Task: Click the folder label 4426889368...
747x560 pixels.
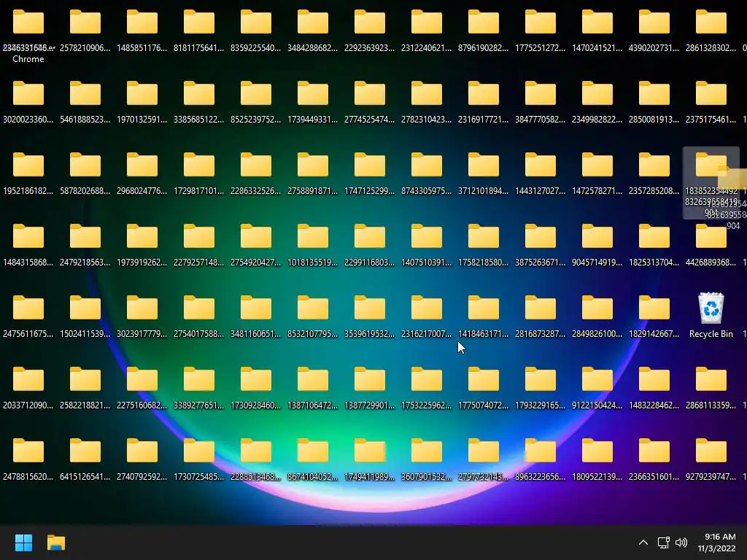Action: coord(711,262)
